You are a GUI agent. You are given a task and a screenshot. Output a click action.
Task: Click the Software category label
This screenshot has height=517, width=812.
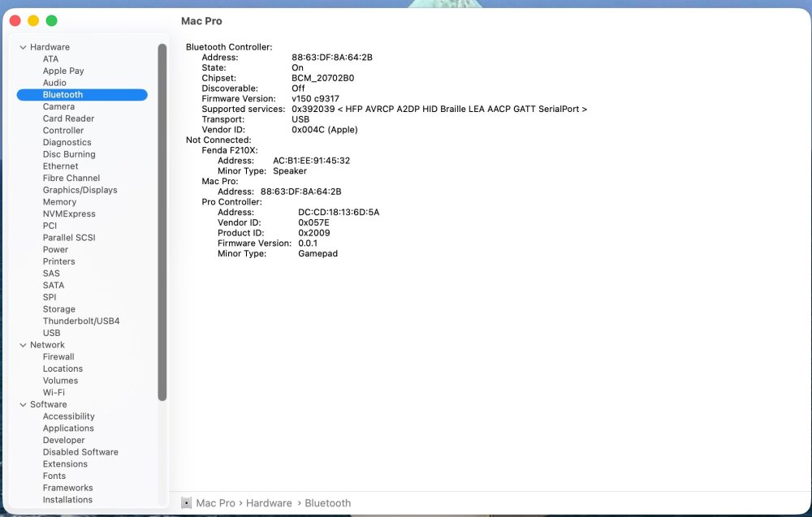48,404
